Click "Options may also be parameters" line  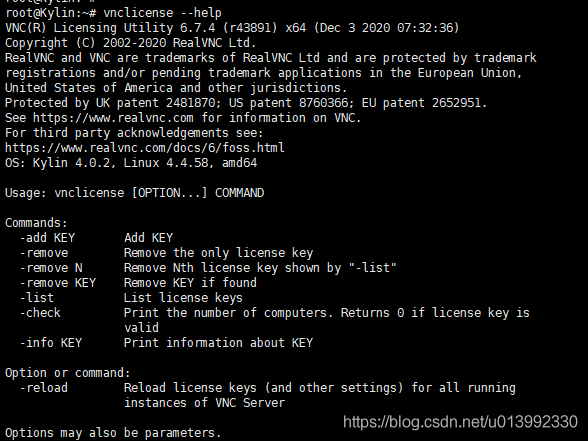(113, 433)
